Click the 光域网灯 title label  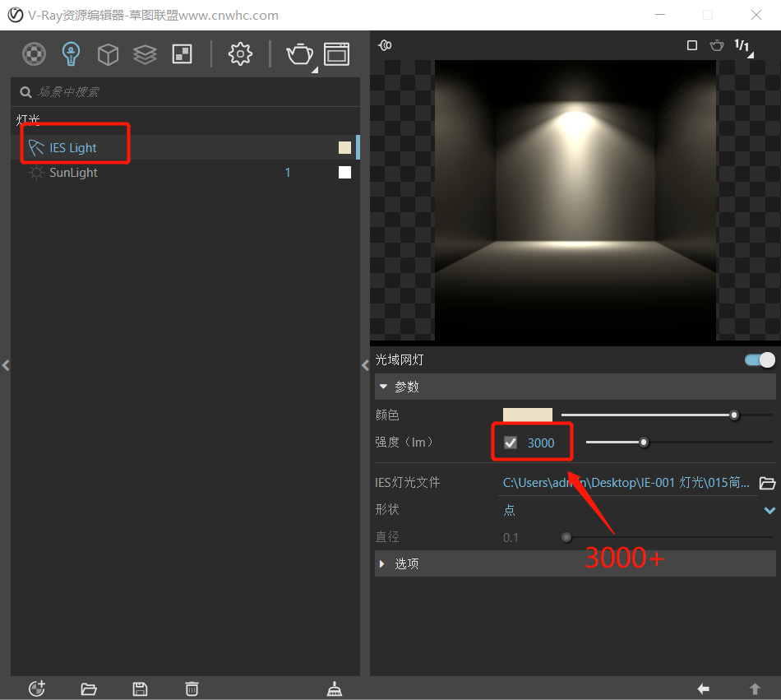[x=400, y=359]
